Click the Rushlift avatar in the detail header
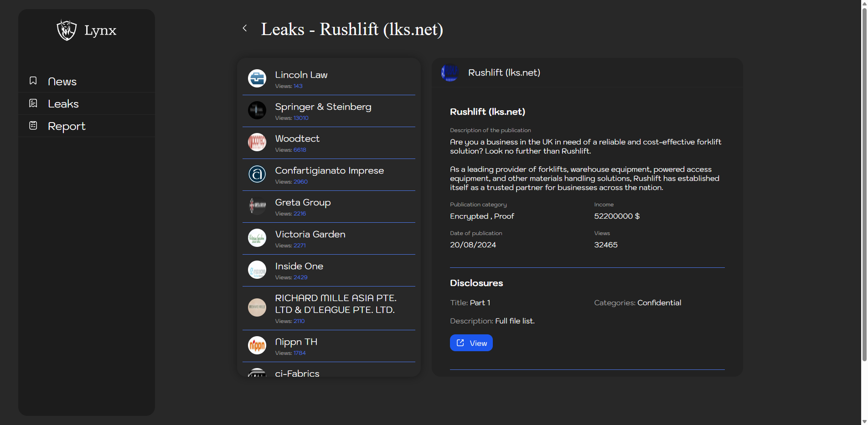Screen dimensions: 868x425 [x=450, y=72]
